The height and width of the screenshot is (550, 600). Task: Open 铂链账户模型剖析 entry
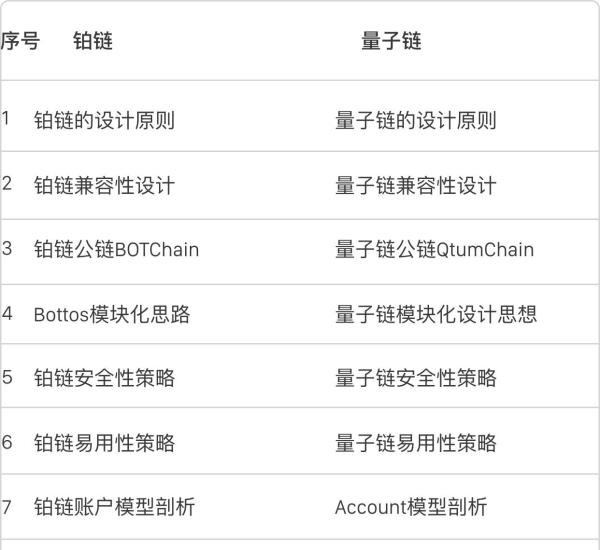click(x=114, y=507)
